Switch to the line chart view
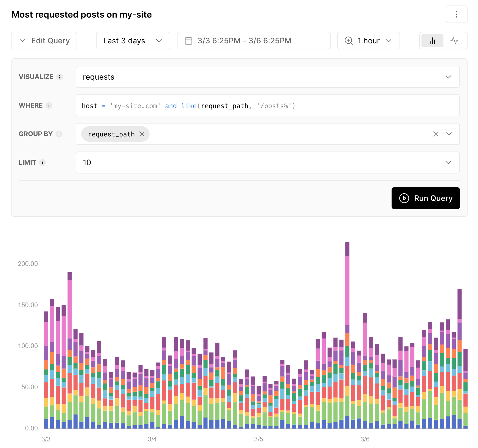The image size is (478, 448). [x=454, y=40]
